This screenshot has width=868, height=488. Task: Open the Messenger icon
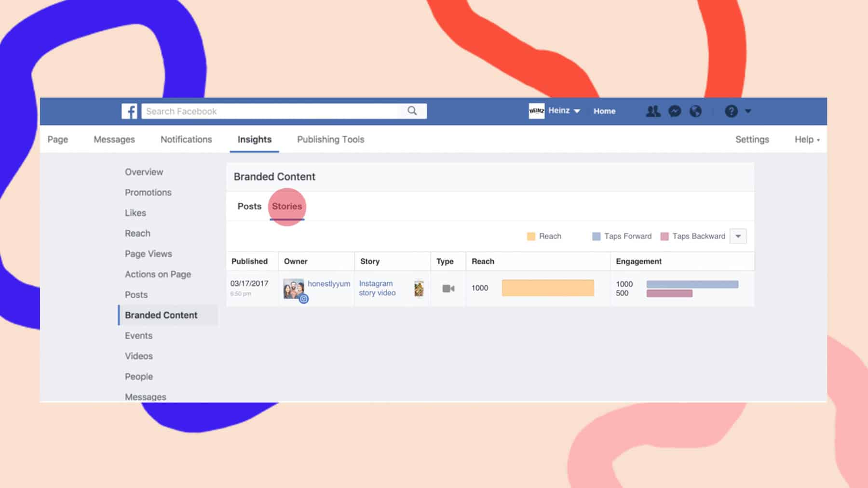click(x=675, y=111)
